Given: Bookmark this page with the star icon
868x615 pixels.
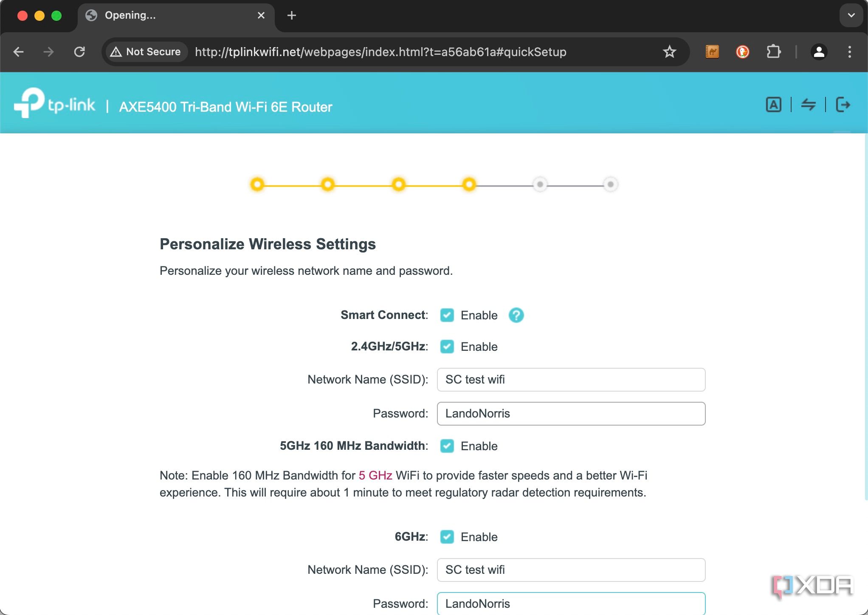Looking at the screenshot, I should pos(669,52).
